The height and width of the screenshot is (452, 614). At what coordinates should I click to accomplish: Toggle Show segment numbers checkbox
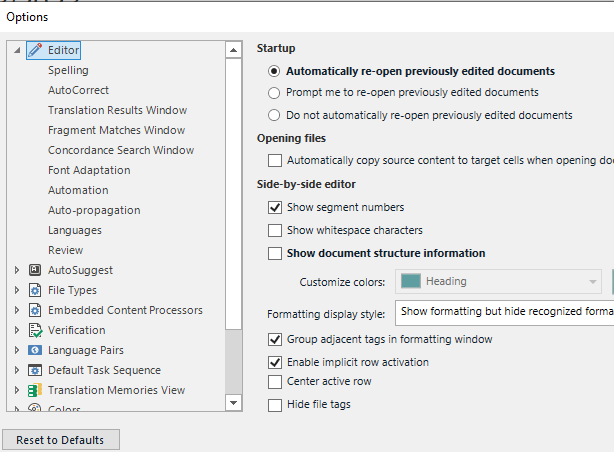(275, 207)
